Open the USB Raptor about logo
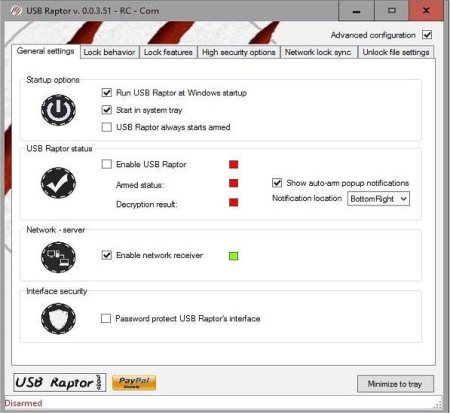Image resolution: width=450 pixels, height=413 pixels. pos(60,382)
